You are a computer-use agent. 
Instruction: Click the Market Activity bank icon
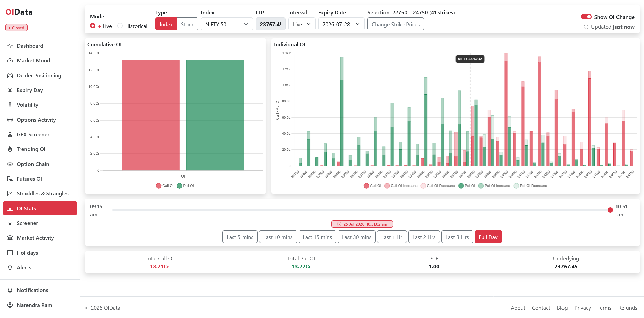pos(10,238)
